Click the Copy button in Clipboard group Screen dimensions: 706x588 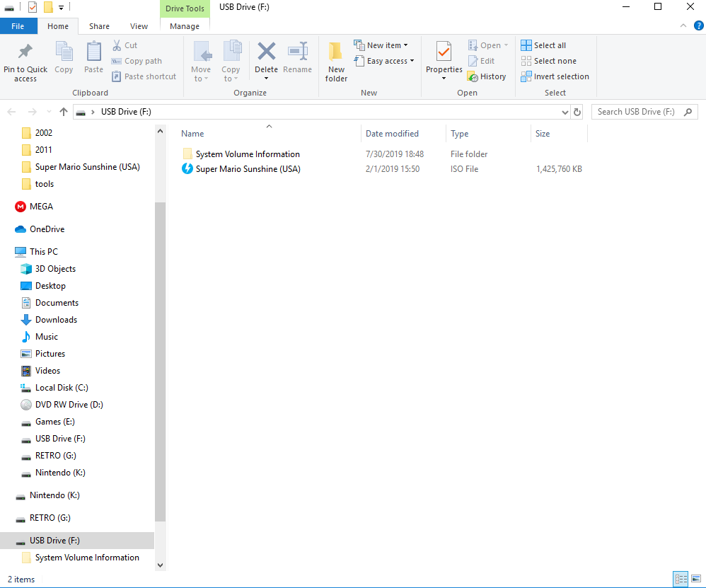pyautogui.click(x=64, y=57)
